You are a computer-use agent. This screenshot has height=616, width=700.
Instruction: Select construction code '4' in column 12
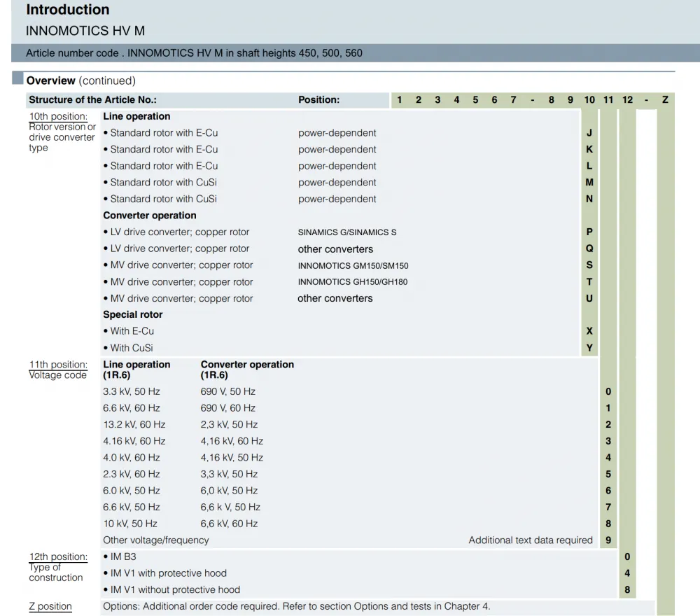tap(627, 573)
